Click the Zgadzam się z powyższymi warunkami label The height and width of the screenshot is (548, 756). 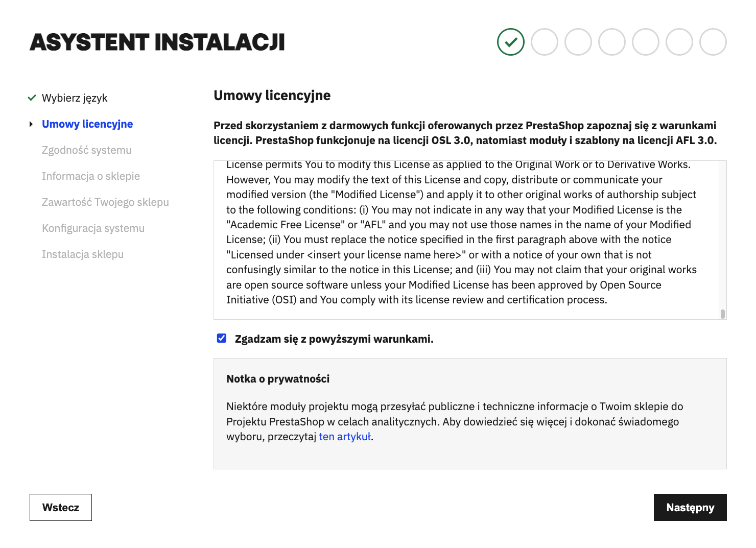pyautogui.click(x=334, y=339)
